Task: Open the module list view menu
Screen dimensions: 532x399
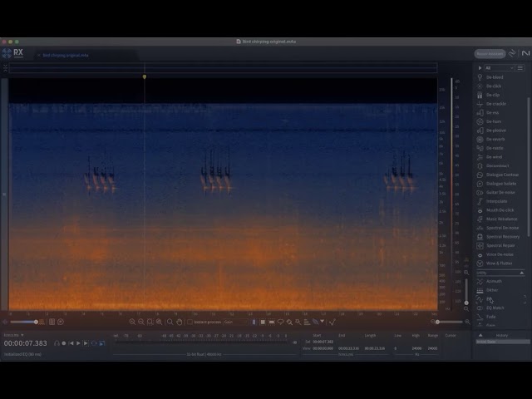Action: coord(520,68)
